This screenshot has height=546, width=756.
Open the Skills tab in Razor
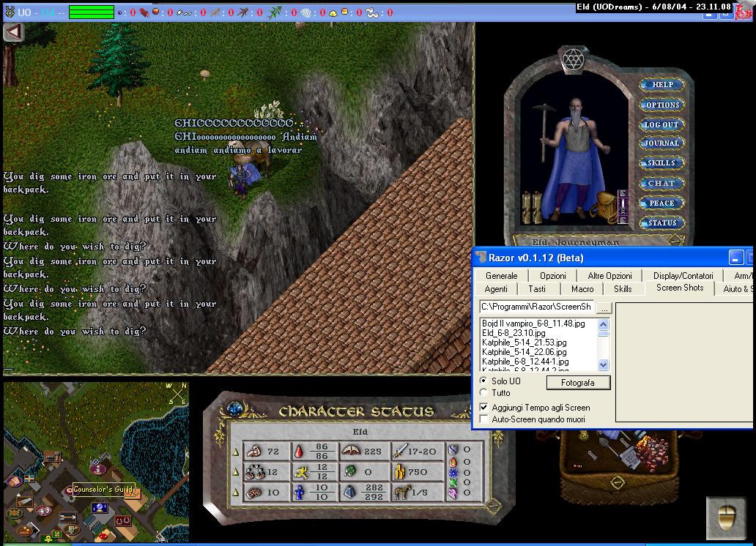623,288
